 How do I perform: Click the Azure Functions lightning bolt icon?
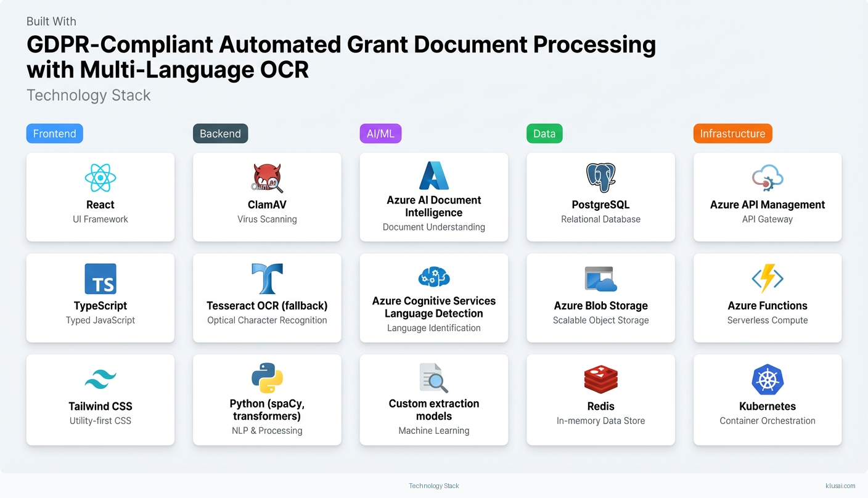coord(768,279)
